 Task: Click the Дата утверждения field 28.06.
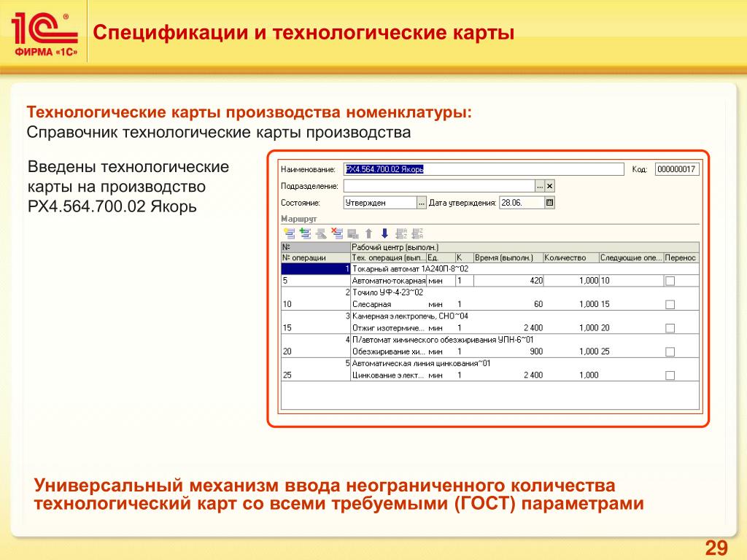point(521,203)
